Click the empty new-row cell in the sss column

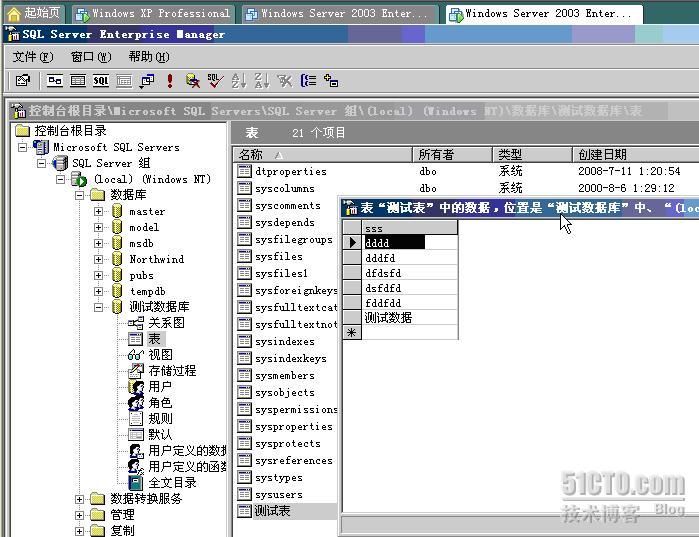pos(410,332)
